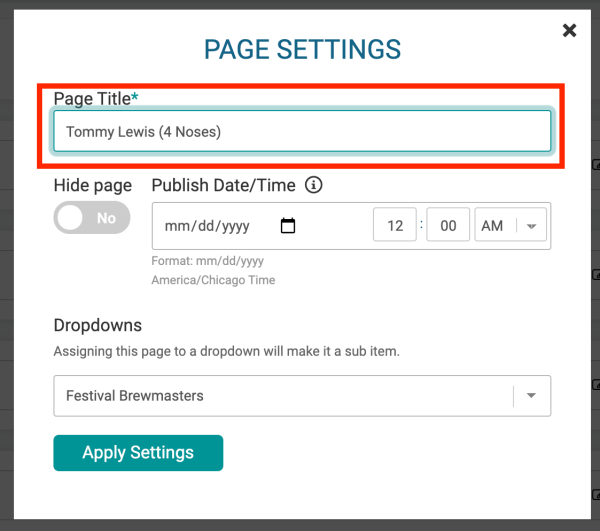Close the Page Settings dialog
The width and height of the screenshot is (600, 531).
point(569,30)
